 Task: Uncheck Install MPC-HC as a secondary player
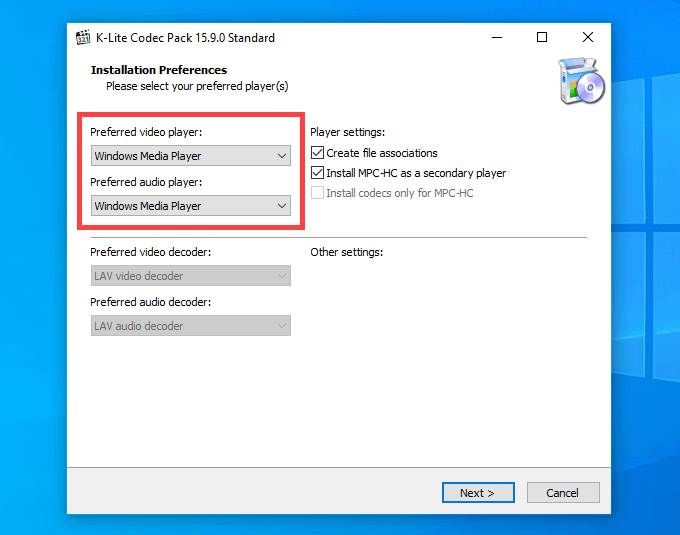(x=318, y=173)
